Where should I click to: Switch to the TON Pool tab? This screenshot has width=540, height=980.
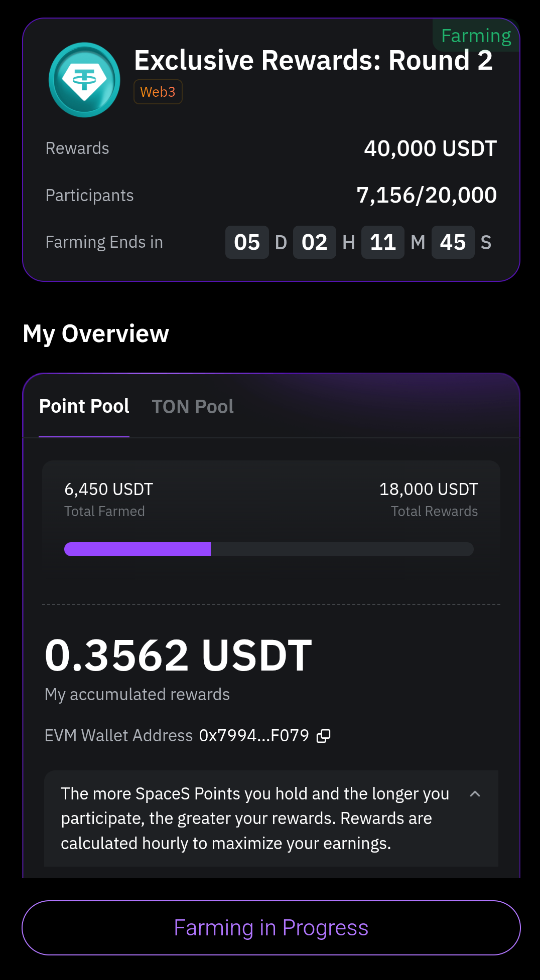193,407
